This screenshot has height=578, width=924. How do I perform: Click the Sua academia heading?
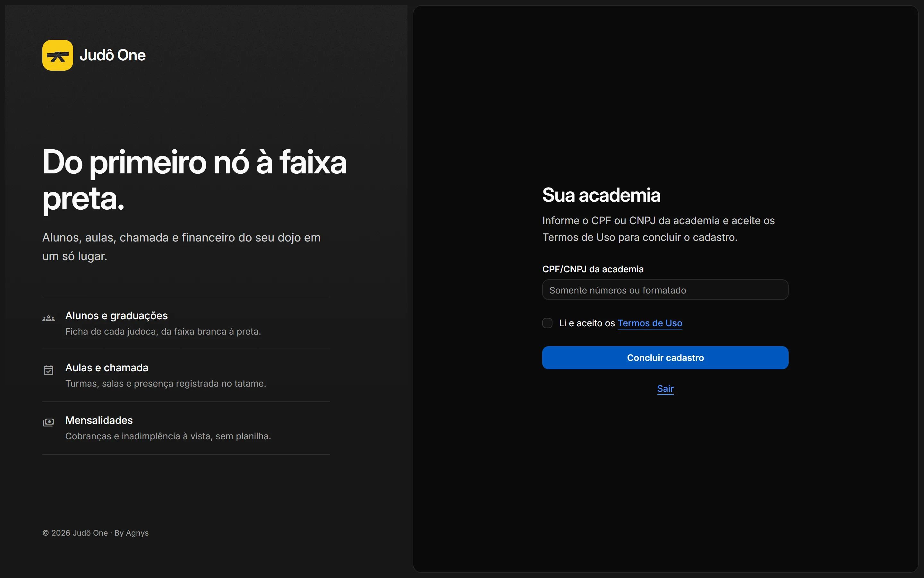point(601,195)
